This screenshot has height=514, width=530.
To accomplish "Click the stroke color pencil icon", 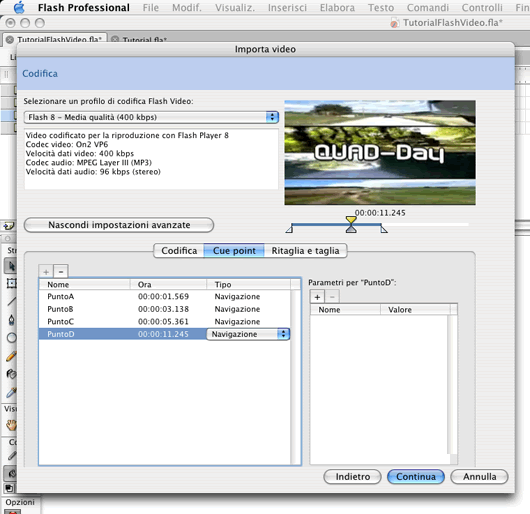I will point(12,456).
